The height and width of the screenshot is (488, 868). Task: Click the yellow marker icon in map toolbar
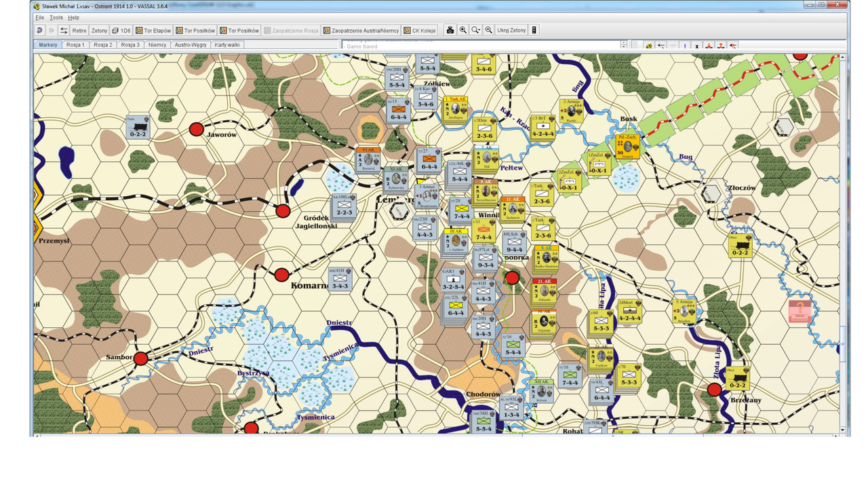649,45
